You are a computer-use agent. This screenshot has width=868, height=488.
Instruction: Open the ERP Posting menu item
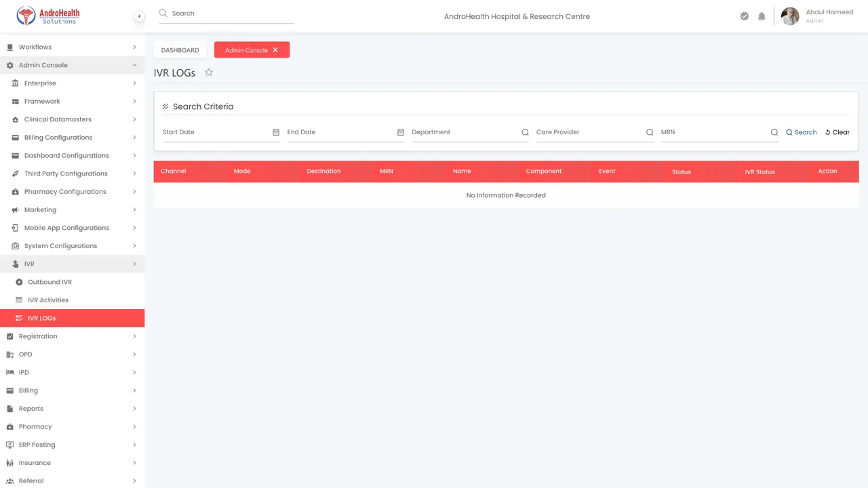72,445
